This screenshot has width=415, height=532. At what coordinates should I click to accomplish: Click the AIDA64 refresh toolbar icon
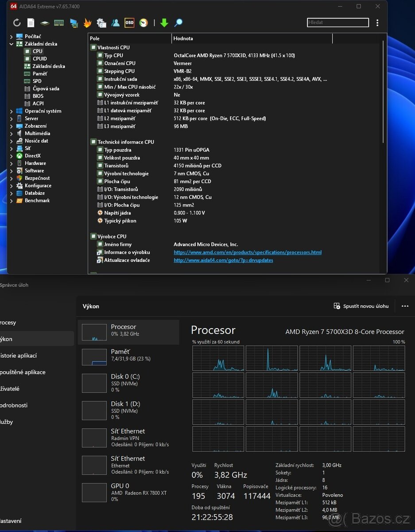click(x=17, y=23)
